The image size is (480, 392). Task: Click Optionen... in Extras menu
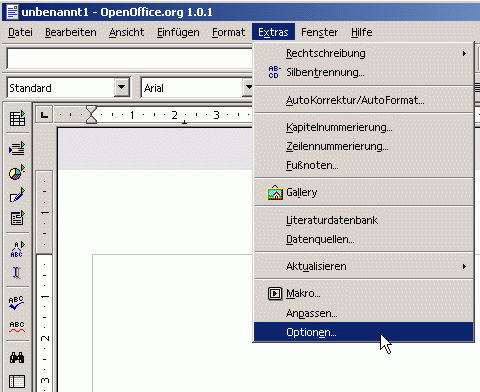click(x=364, y=332)
